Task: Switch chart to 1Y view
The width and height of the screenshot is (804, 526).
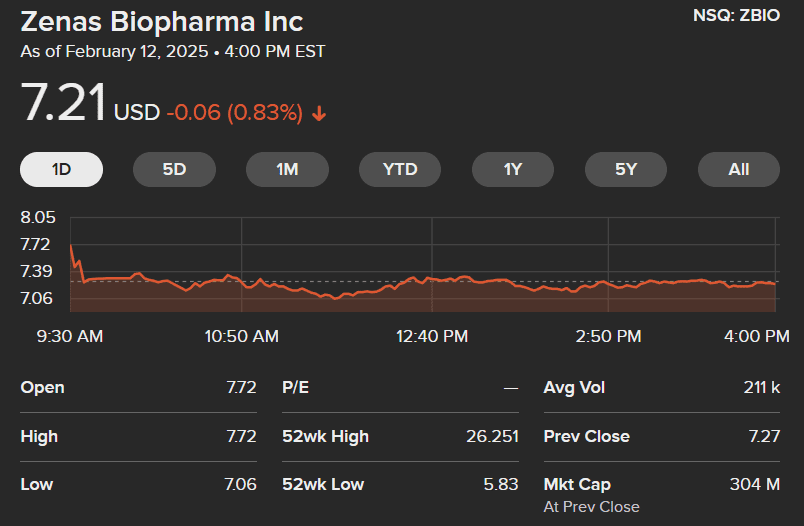Action: point(513,169)
